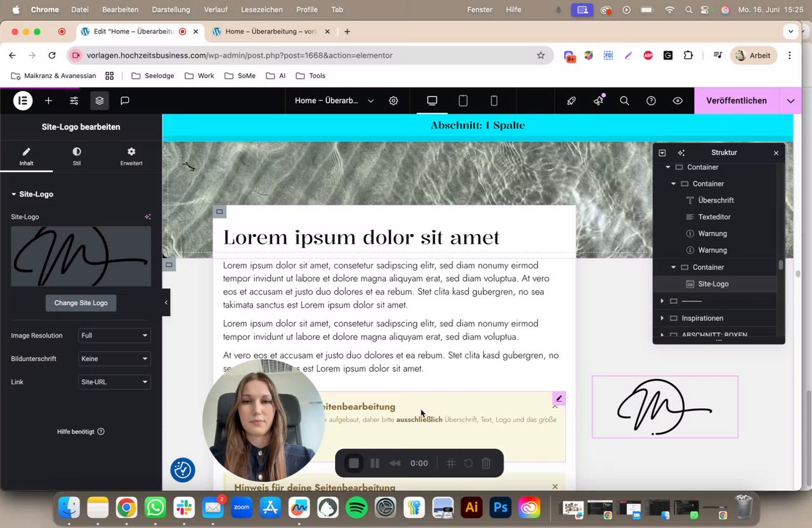Open the Home – Überarb... document dropdown
The image size is (812, 528).
pos(334,100)
